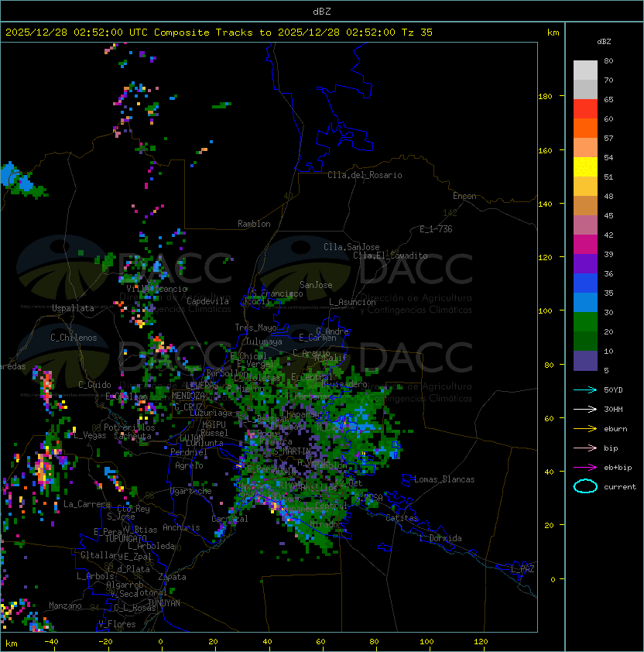Screen dimensions: 644x652
Task: Click the 'Clla.del_Rosario' map label
Action: click(x=365, y=175)
